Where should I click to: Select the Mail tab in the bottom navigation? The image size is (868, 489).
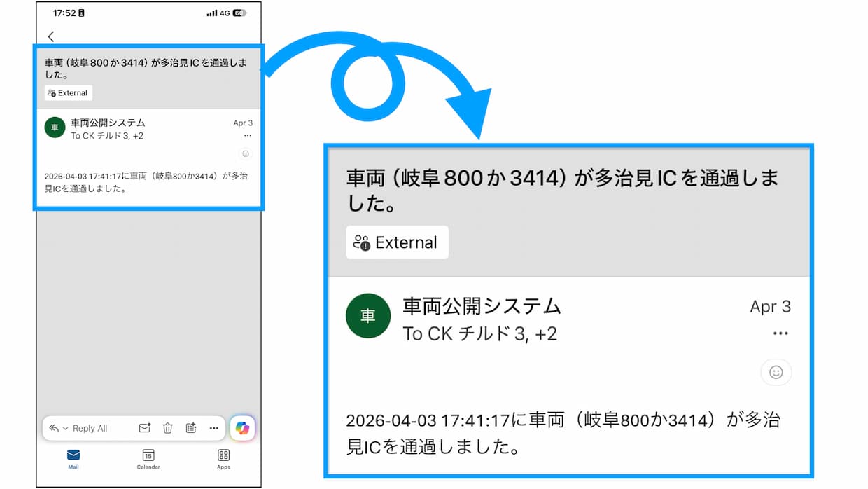[73, 459]
